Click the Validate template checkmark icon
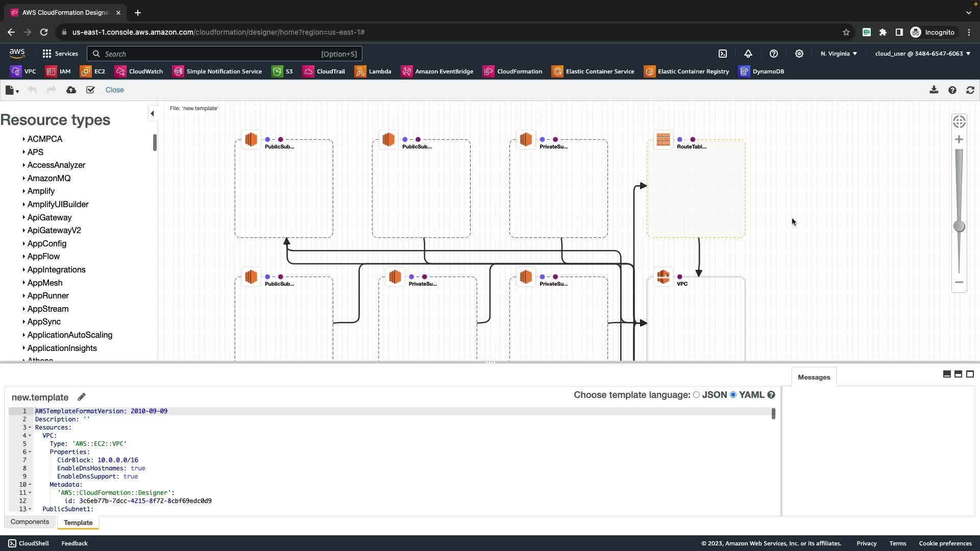 [90, 90]
